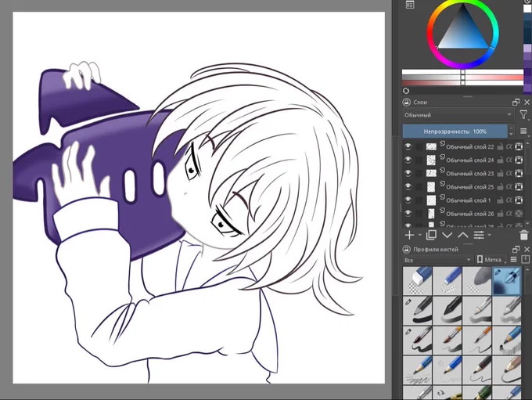Screen dimensions: 532x400
Task: Open the layer filter funnel icon
Action: (x=523, y=115)
